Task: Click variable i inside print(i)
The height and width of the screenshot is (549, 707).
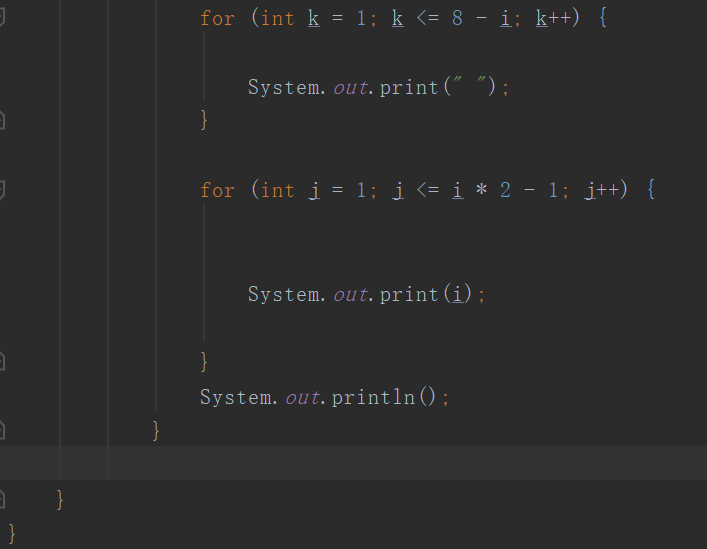Action: (458, 294)
